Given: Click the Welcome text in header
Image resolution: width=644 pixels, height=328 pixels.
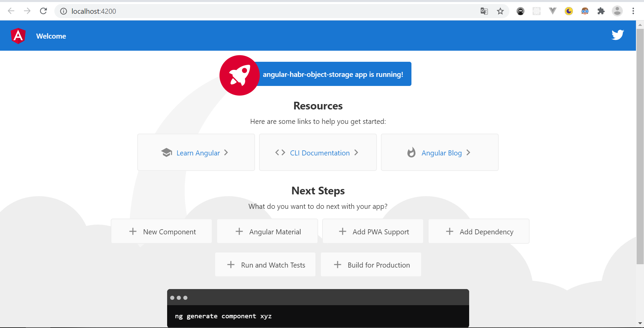Looking at the screenshot, I should (51, 36).
